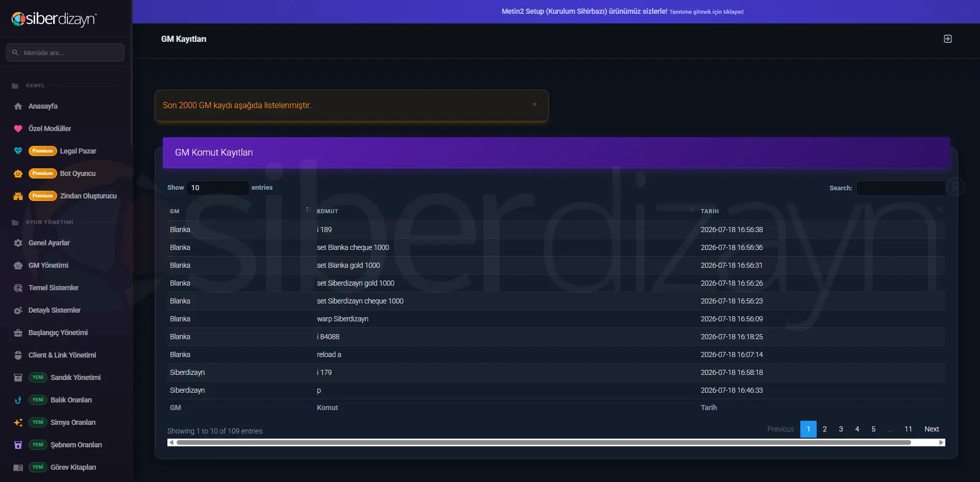980x482 pixels.
Task: Click the Genel Ayarlar gear icon
Action: [x=18, y=243]
